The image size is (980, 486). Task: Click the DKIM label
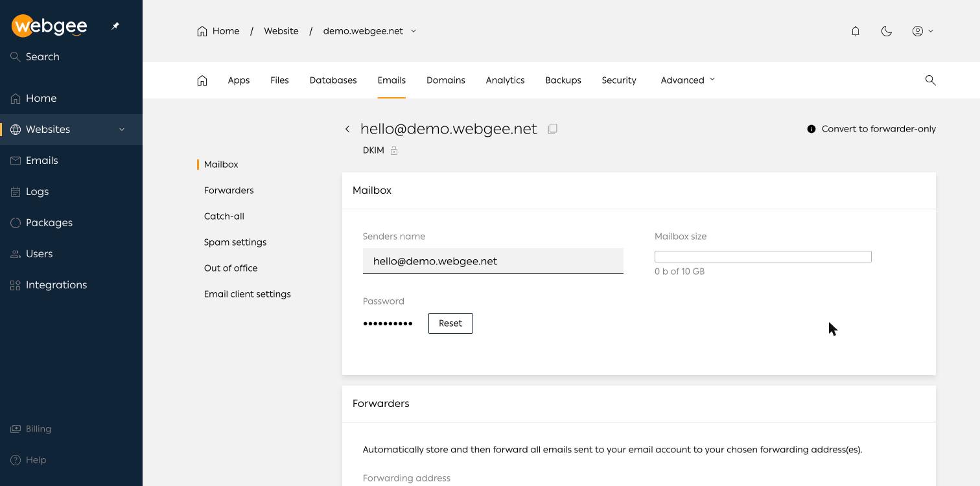(x=373, y=150)
